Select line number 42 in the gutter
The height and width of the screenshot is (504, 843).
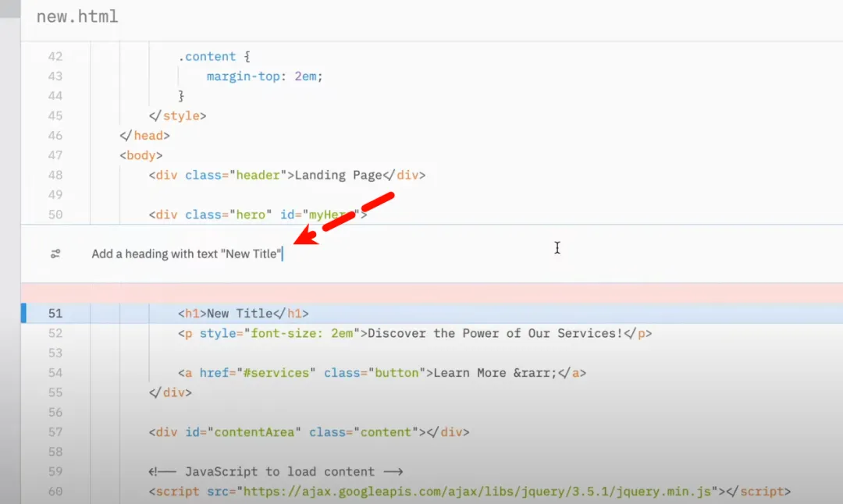(x=55, y=56)
